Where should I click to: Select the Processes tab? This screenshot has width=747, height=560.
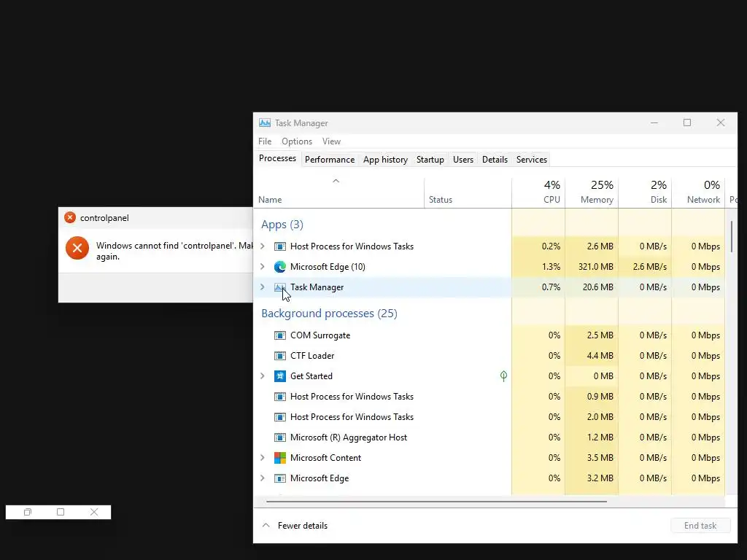[277, 158]
